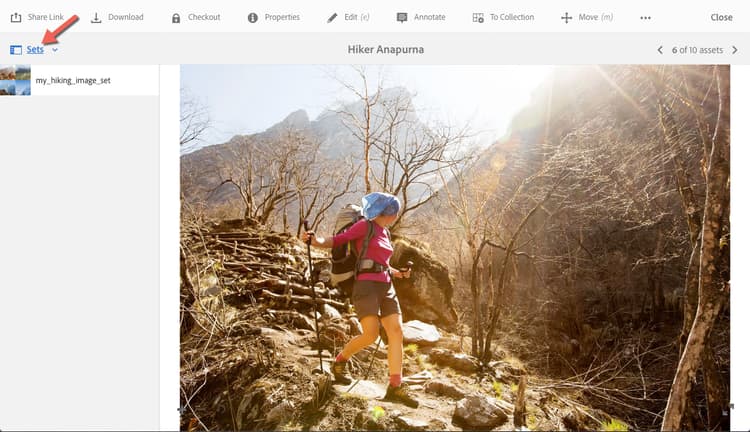Click the To Collection icon
Viewport: 750px width, 432px height.
click(x=478, y=18)
